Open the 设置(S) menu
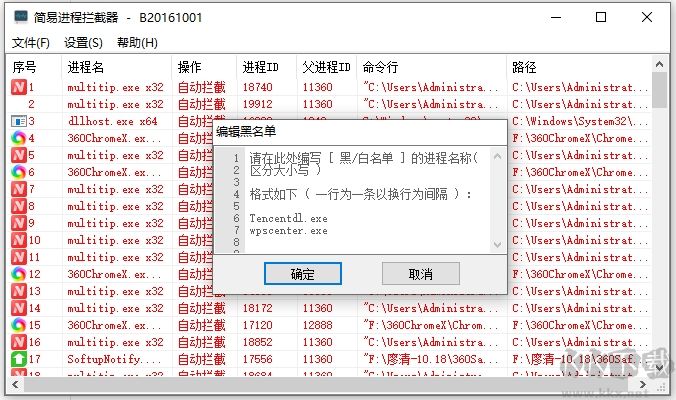The height and width of the screenshot is (400, 676). 83,43
